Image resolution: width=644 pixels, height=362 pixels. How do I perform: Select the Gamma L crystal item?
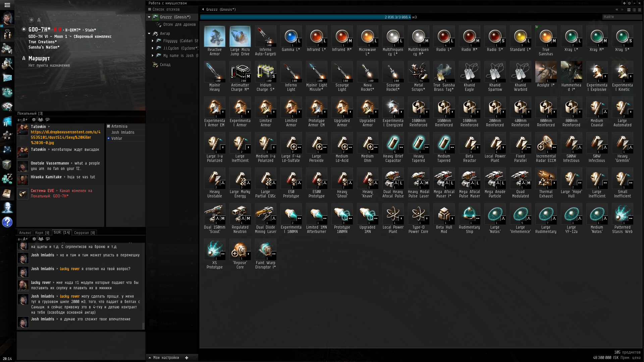[x=291, y=39]
